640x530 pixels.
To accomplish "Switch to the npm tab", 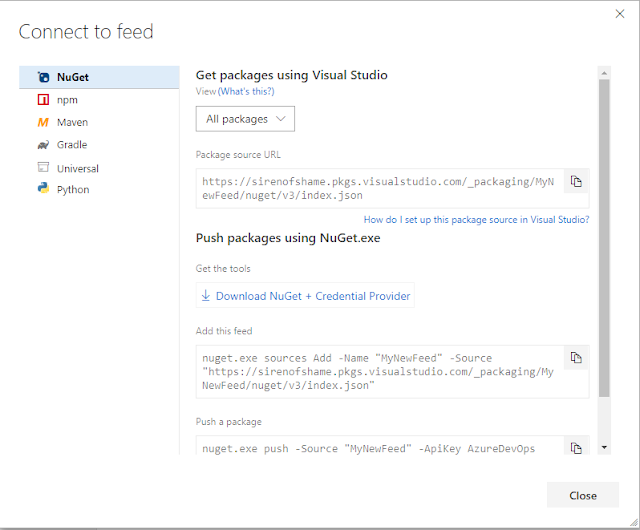I will 99,100.
